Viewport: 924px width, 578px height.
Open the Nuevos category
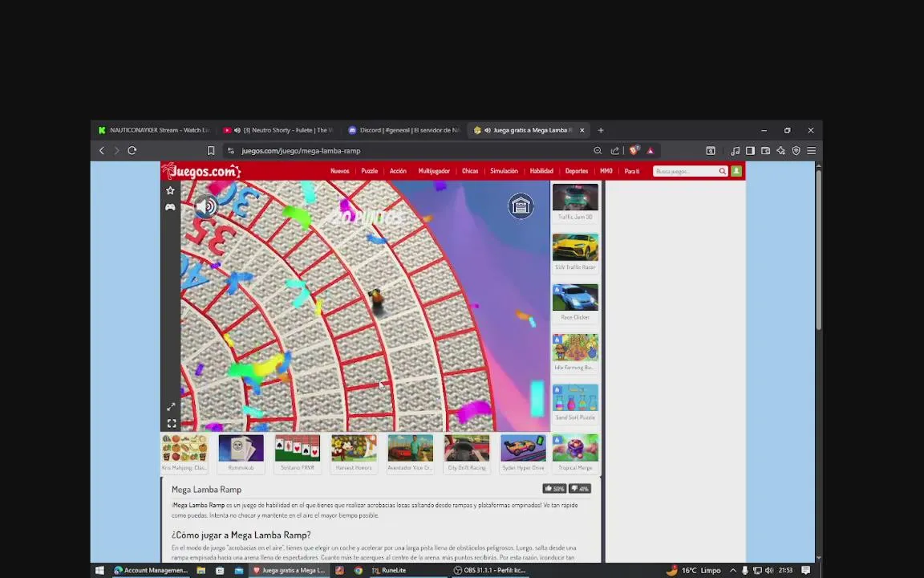click(339, 171)
